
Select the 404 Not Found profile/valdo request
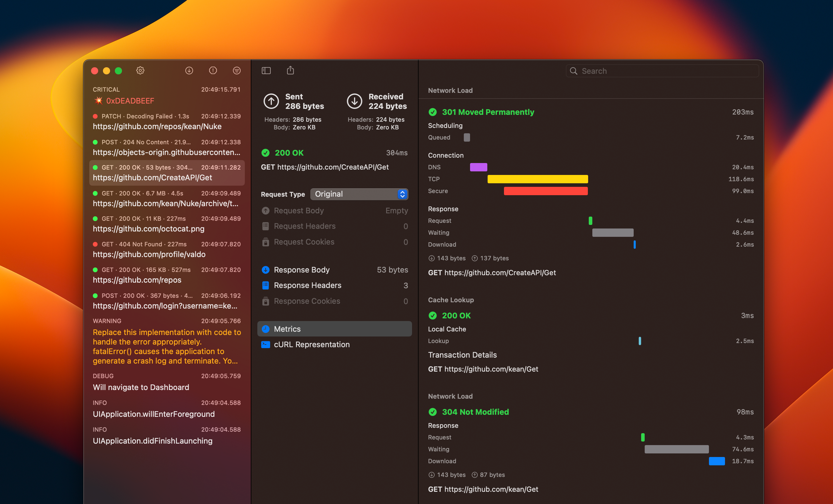(167, 249)
